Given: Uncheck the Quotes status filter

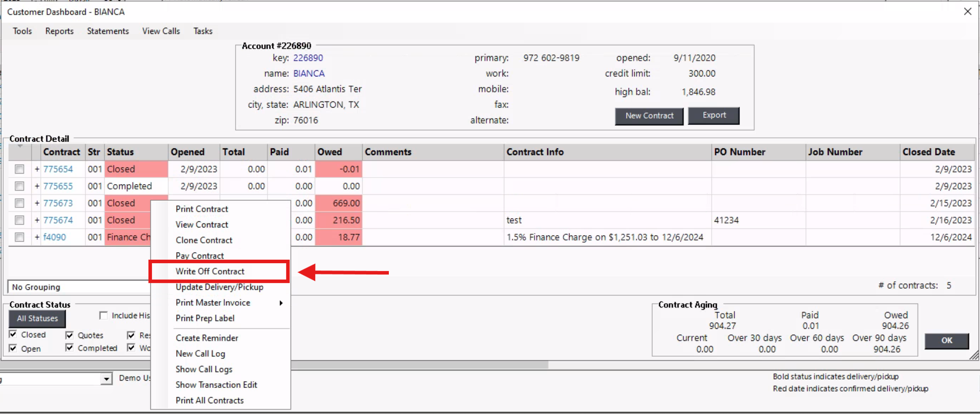Looking at the screenshot, I should point(70,335).
